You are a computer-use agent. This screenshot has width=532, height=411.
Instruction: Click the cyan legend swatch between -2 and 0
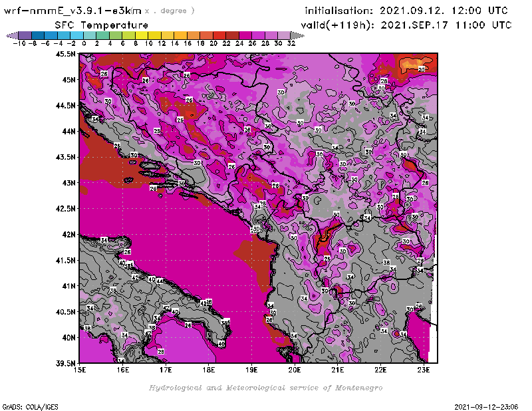(76, 35)
